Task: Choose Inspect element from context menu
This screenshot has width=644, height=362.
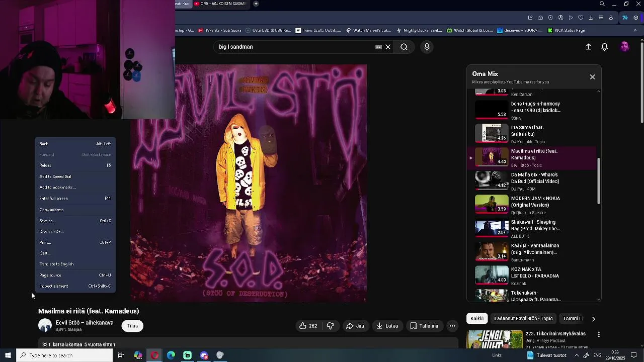Action: click(x=75, y=286)
